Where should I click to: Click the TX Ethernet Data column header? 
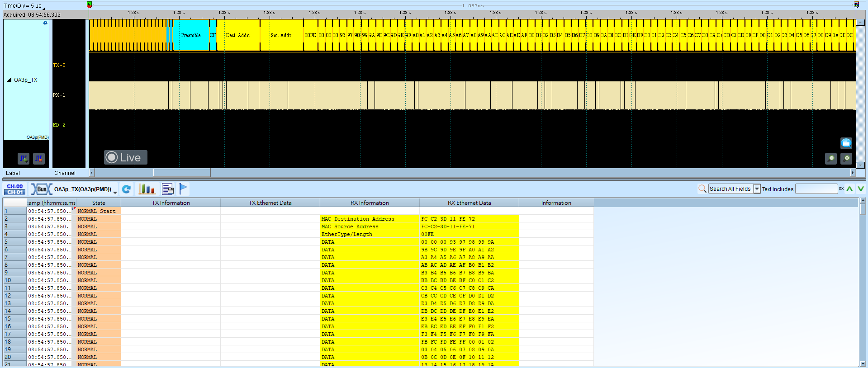[x=270, y=203]
